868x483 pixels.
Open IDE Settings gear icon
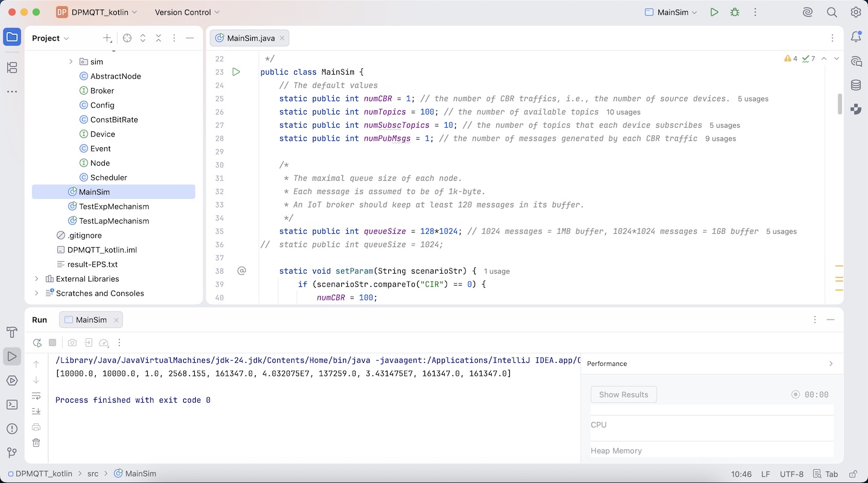click(856, 12)
